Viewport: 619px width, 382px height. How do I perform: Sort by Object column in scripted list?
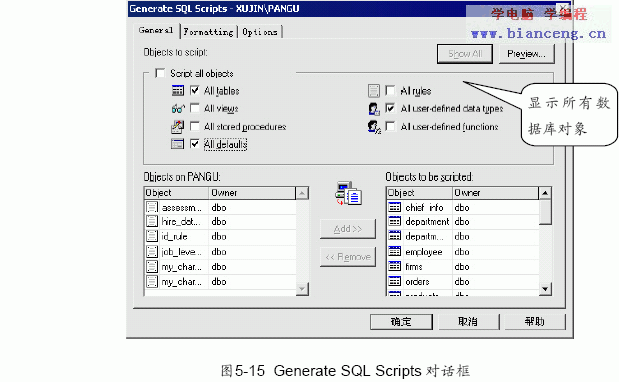pos(419,193)
